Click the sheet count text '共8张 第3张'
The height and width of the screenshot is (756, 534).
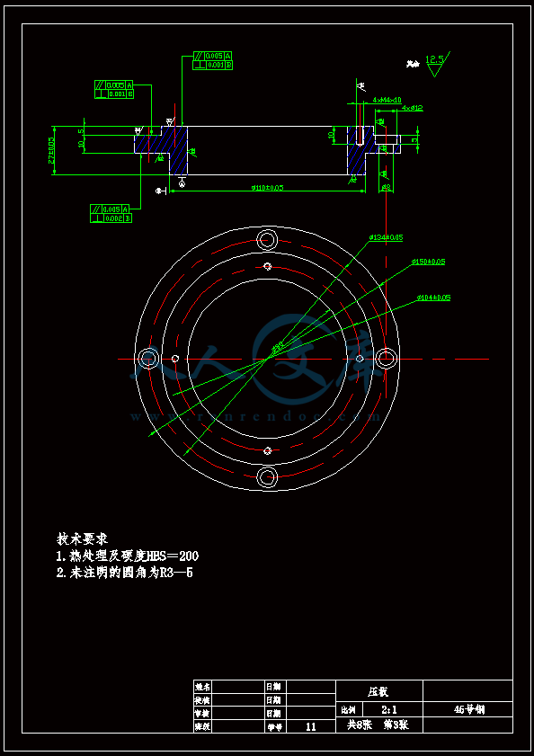[378, 725]
